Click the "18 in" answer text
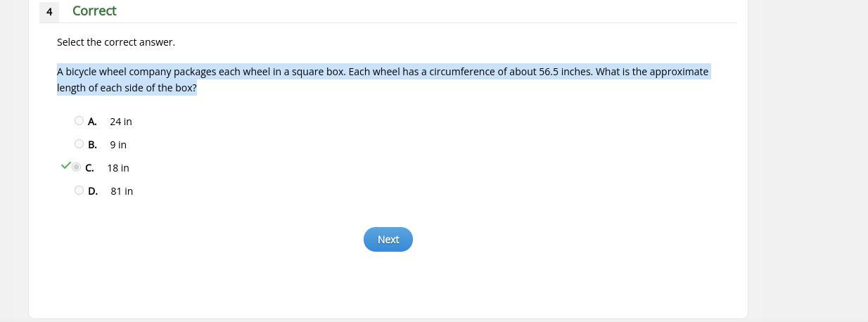This screenshot has width=868, height=322. click(x=118, y=168)
